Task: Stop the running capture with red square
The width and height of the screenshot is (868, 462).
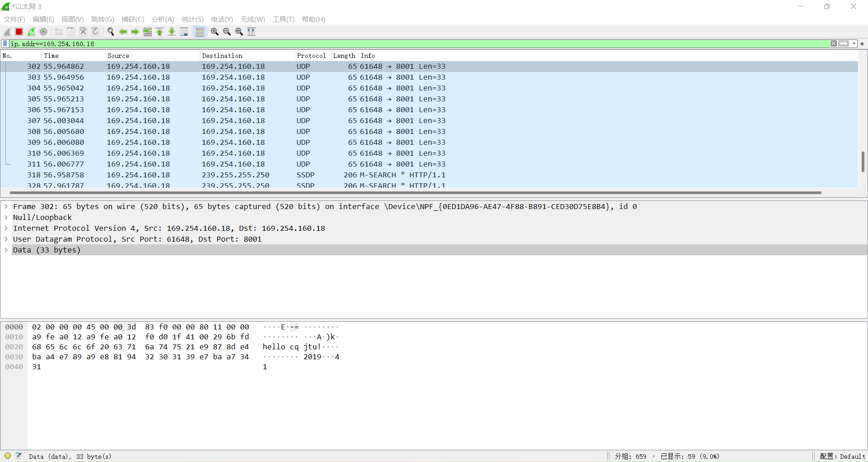Action: [19, 32]
